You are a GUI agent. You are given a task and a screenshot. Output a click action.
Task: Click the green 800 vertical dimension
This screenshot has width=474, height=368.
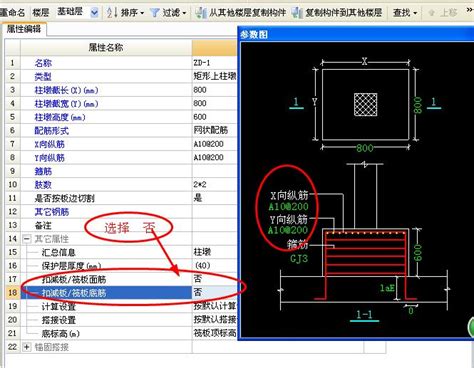418,105
